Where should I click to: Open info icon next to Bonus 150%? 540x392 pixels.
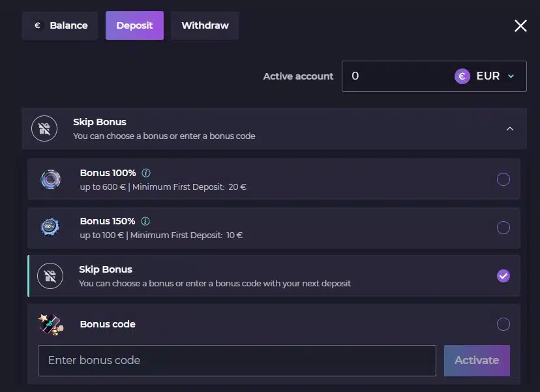(x=145, y=221)
